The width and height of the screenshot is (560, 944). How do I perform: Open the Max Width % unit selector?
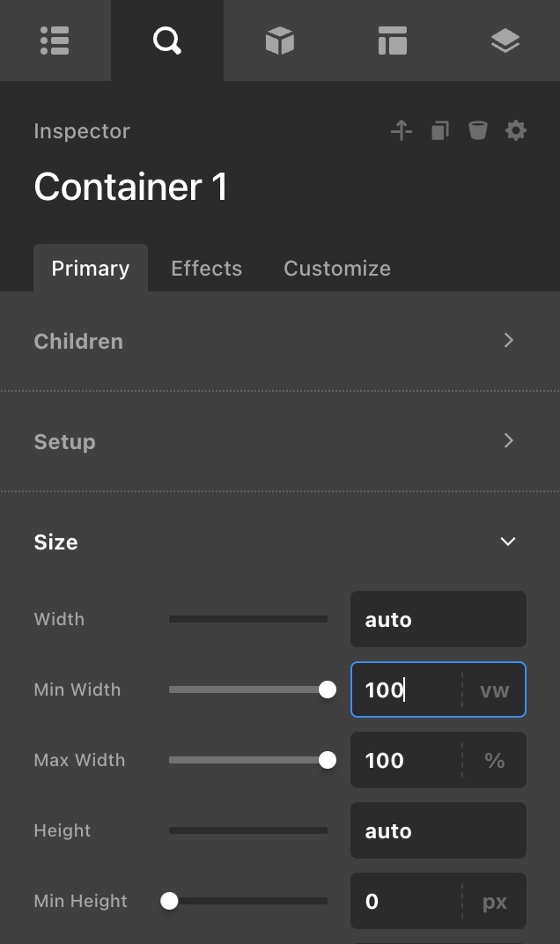pyautogui.click(x=494, y=760)
